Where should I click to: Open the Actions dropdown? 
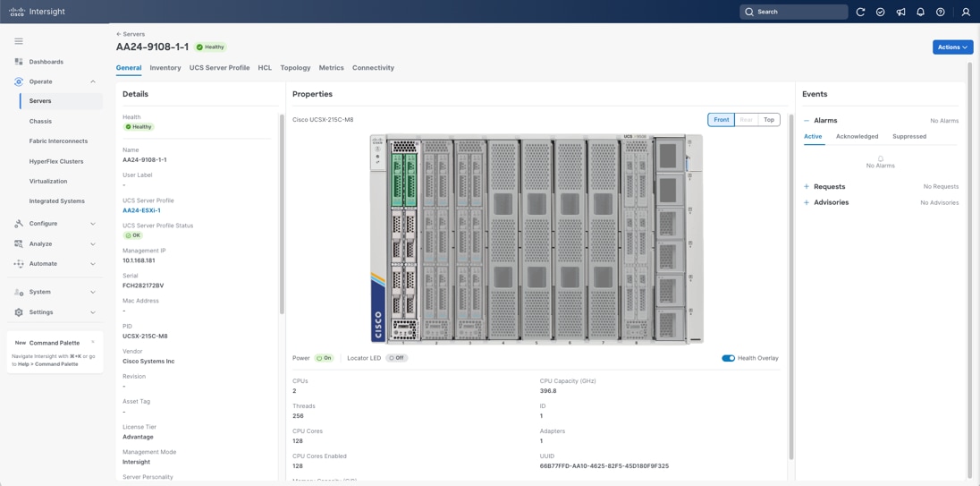coord(952,47)
